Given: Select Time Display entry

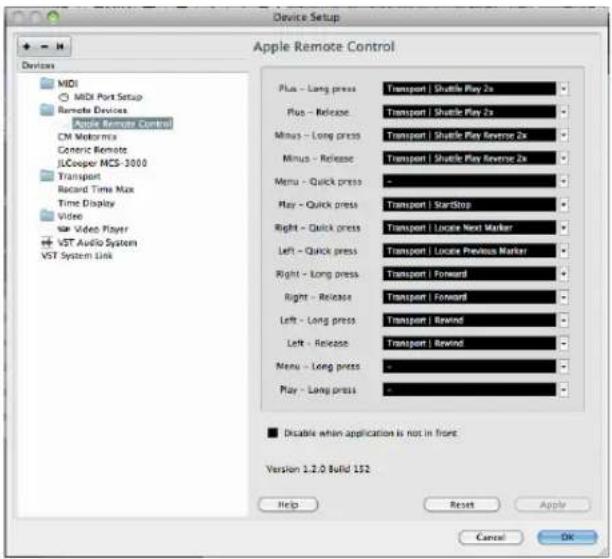Looking at the screenshot, I should point(86,203).
